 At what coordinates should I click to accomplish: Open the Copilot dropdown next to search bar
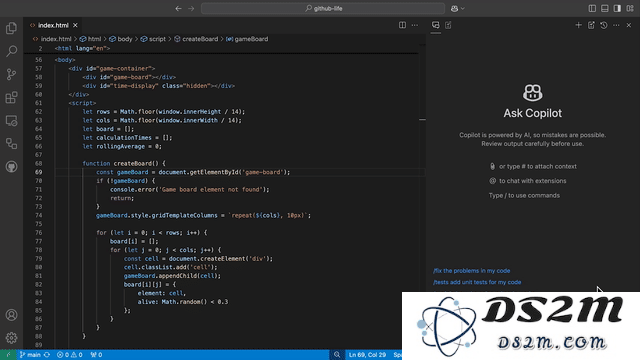[458, 9]
